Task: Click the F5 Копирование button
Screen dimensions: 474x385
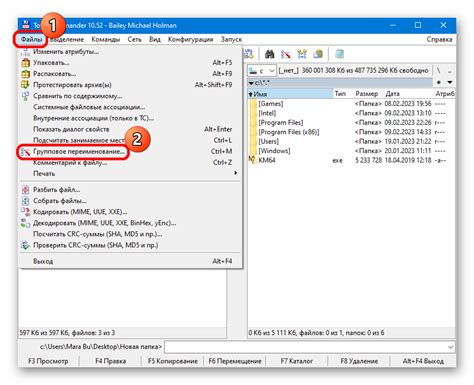Action: (173, 361)
